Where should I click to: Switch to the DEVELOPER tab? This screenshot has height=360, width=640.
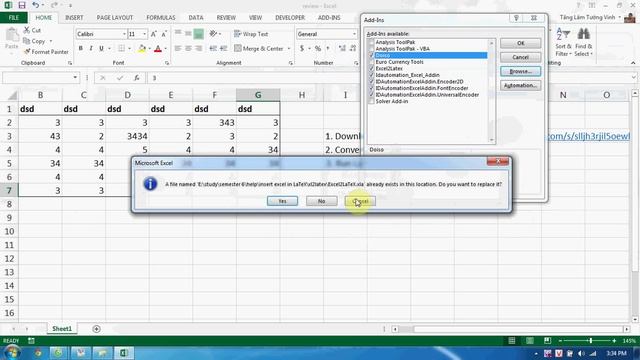290,18
